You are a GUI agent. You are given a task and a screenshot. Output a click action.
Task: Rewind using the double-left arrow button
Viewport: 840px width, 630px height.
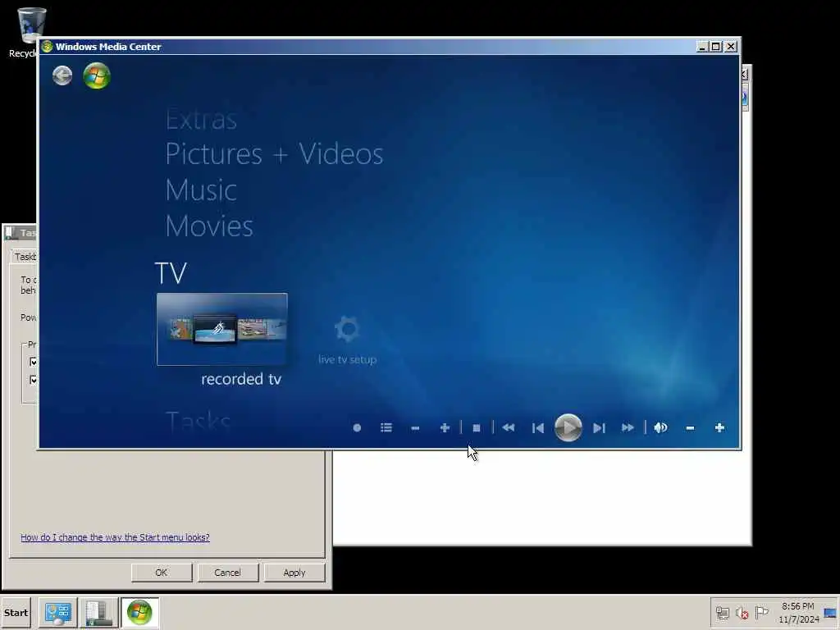[x=509, y=427]
